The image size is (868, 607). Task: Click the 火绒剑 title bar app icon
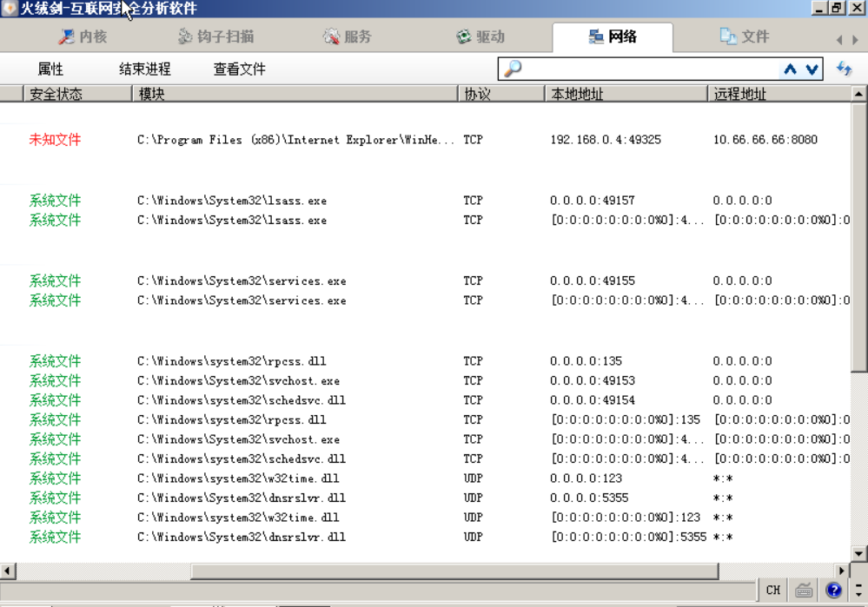9,8
